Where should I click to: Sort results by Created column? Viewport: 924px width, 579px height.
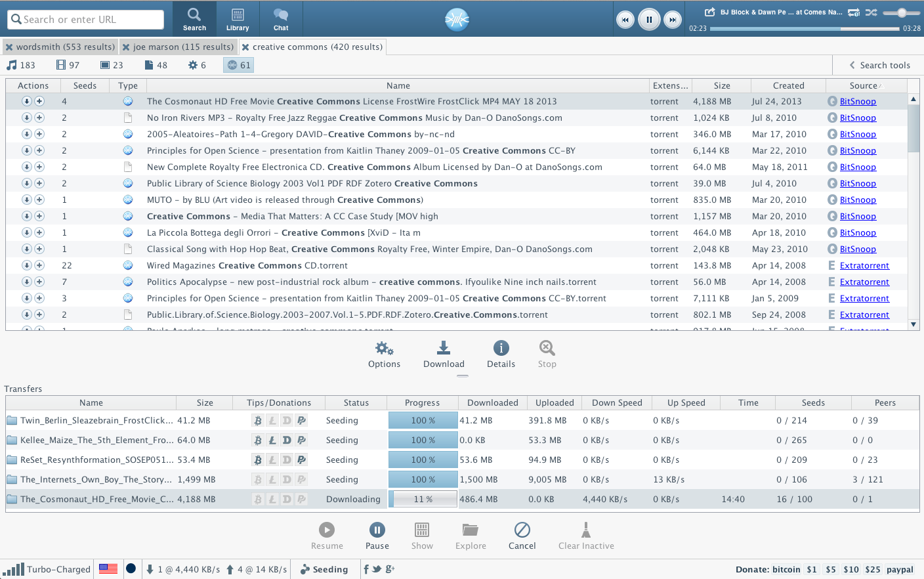pos(788,85)
